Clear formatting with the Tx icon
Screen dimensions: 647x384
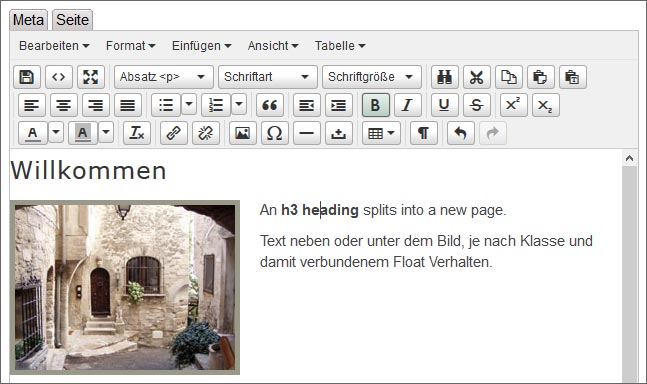137,133
